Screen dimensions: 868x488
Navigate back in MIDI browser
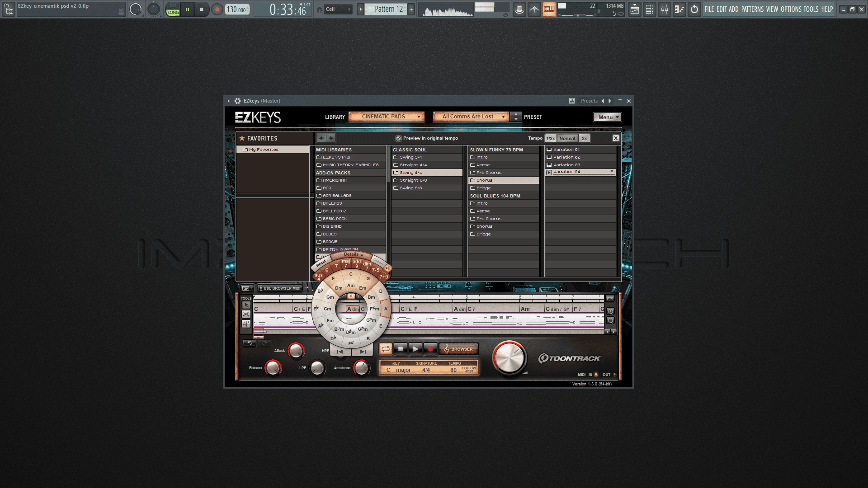321,138
